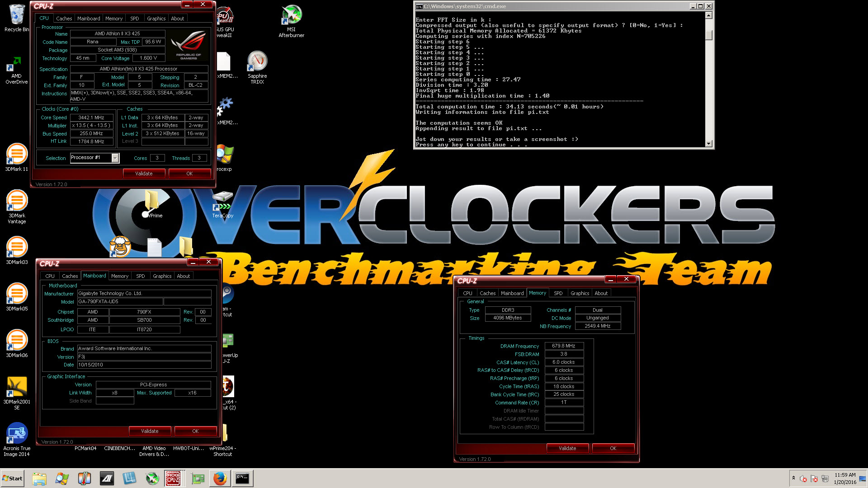
Task: Click the black AI icon in the taskbar
Action: [x=107, y=478]
